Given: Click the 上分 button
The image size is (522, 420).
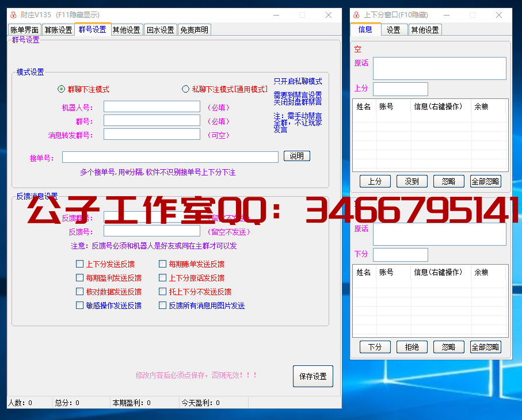Looking at the screenshot, I should pyautogui.click(x=375, y=181).
